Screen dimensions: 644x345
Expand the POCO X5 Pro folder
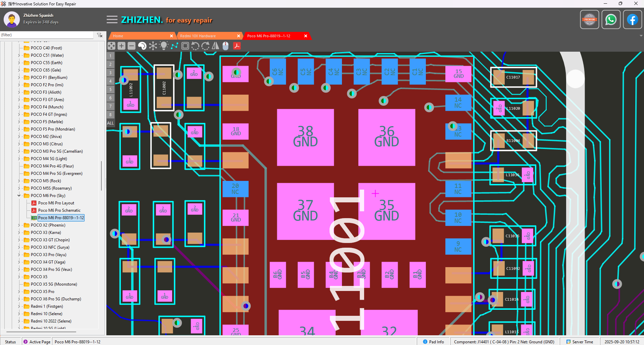[19, 292]
